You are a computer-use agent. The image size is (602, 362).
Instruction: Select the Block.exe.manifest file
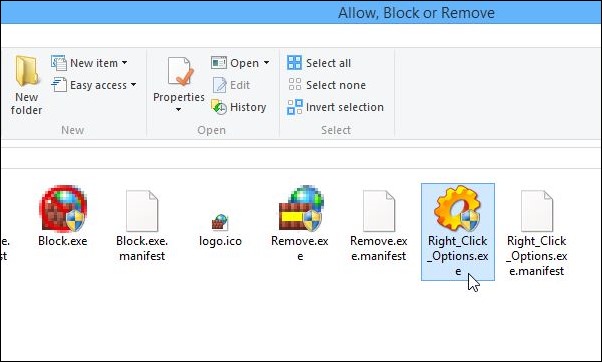pos(142,226)
